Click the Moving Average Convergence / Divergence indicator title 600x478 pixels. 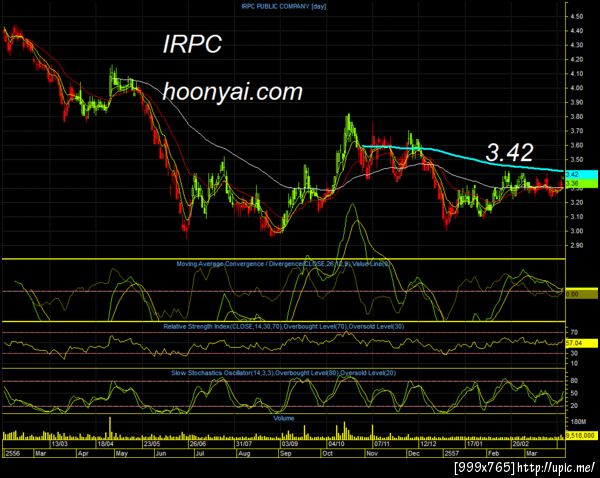(x=283, y=264)
